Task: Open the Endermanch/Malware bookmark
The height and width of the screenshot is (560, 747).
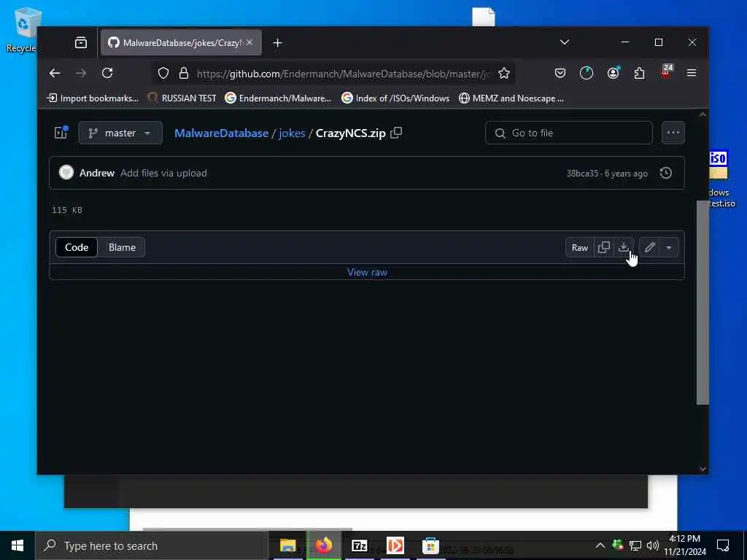Action: pyautogui.click(x=278, y=98)
